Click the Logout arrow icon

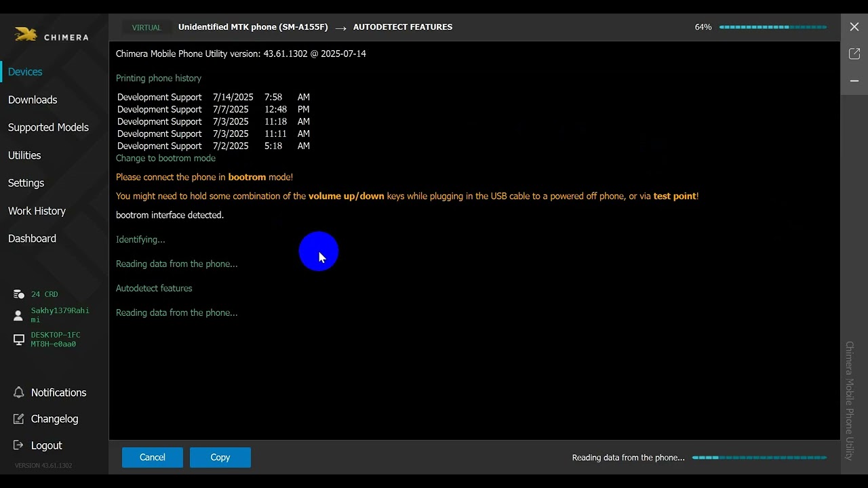coord(19,445)
